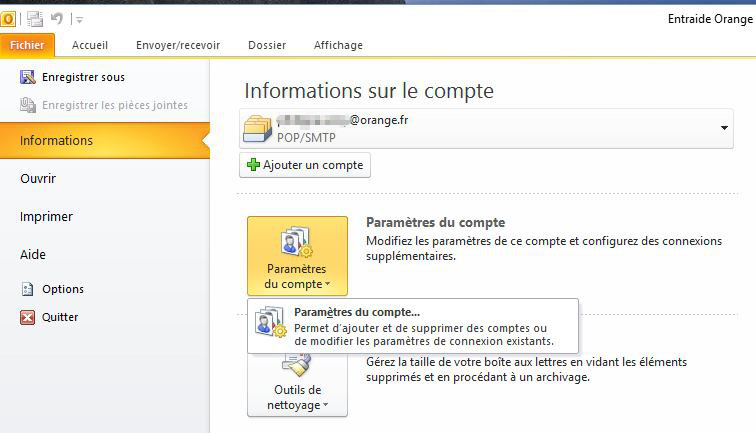Click the Send/Receive all folders quick-access icon
The height and width of the screenshot is (433, 756).
(36, 19)
